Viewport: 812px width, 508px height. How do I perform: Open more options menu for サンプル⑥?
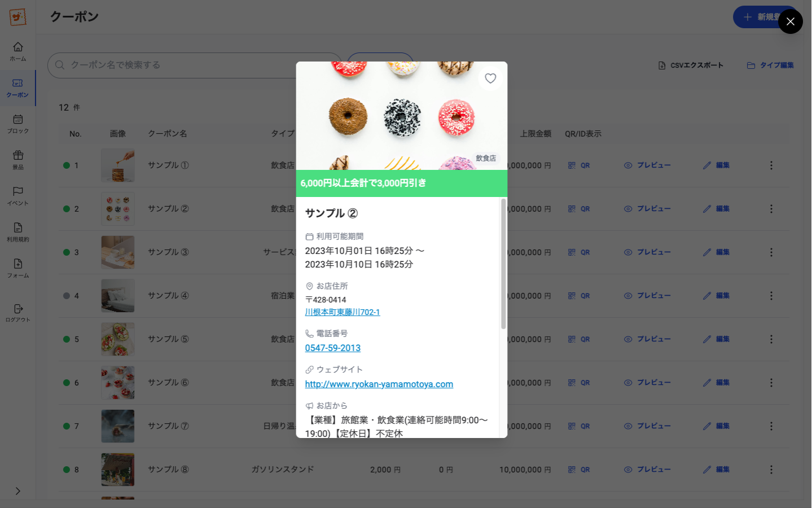pyautogui.click(x=771, y=383)
